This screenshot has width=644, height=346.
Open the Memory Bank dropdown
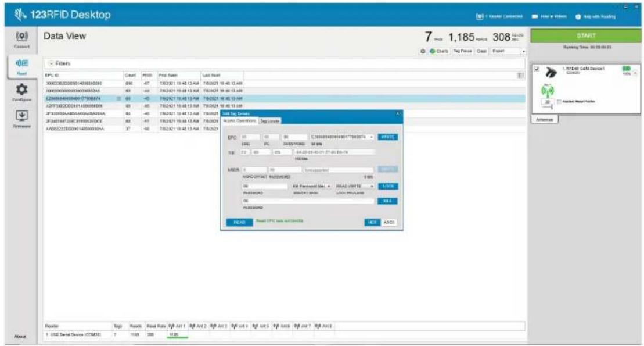click(x=311, y=186)
